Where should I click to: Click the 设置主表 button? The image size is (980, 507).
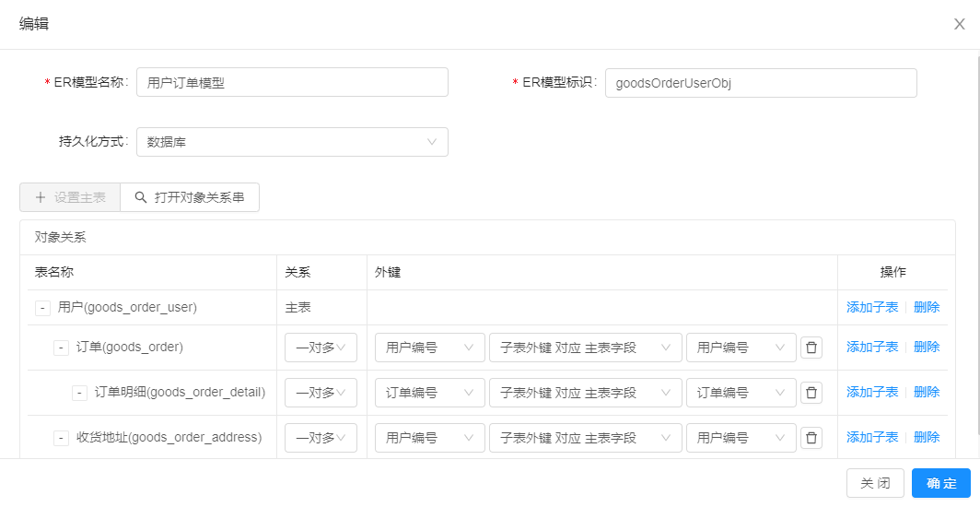[x=70, y=197]
